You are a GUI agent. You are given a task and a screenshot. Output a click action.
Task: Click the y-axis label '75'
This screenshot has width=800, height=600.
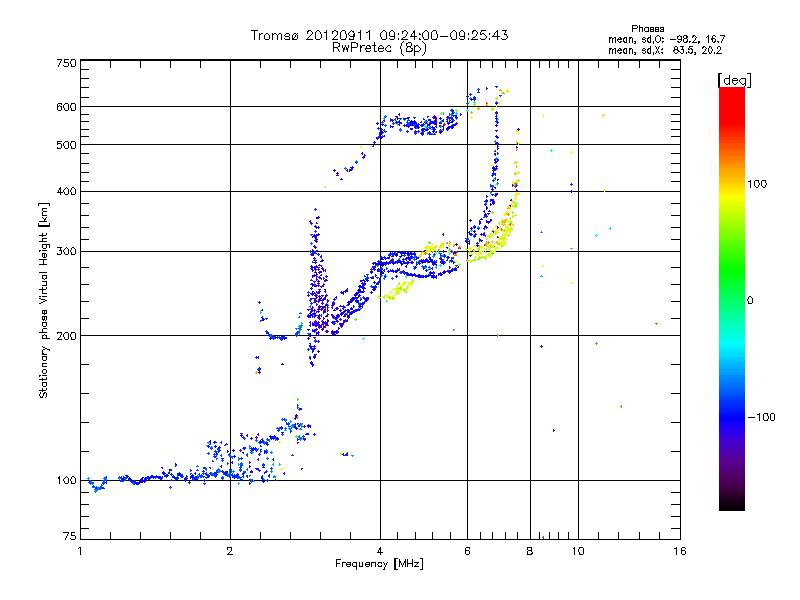70,536
